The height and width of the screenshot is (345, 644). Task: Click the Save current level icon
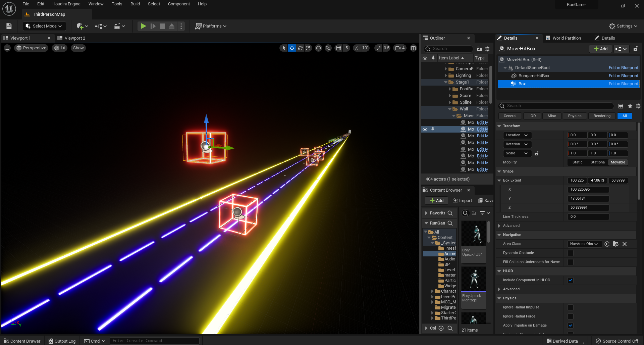click(9, 26)
